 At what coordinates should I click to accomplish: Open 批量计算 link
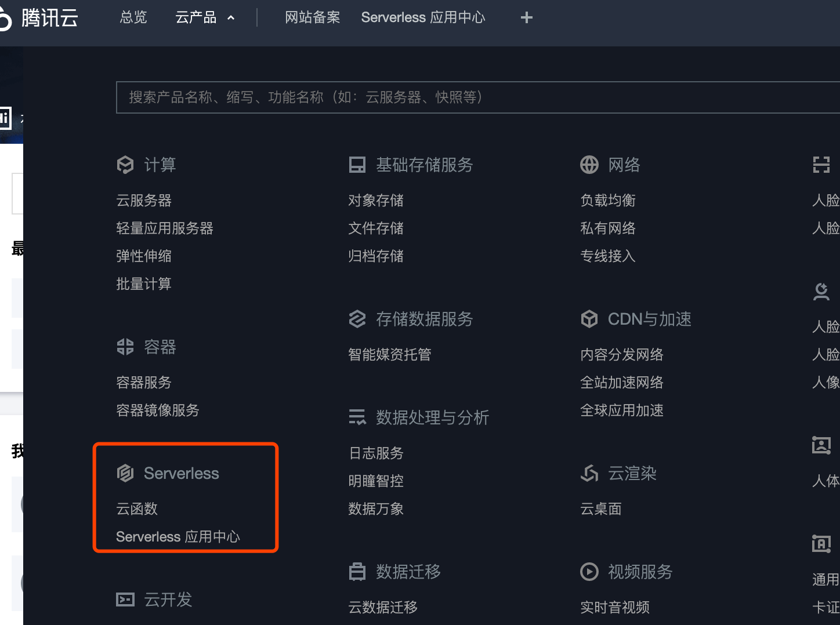pos(144,284)
